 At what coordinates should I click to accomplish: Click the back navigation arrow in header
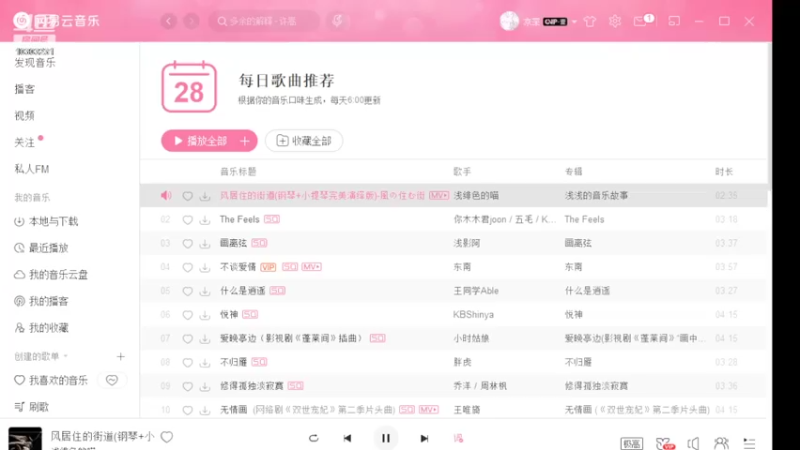(168, 21)
